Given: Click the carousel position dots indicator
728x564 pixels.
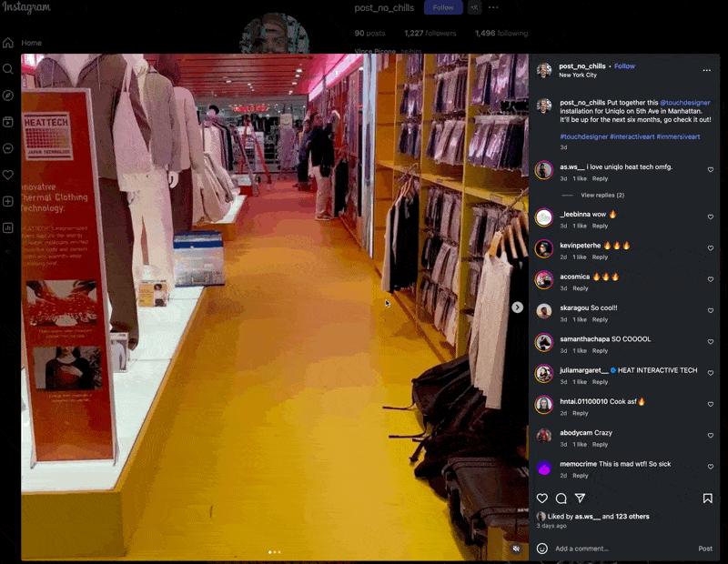Looking at the screenshot, I should tap(274, 552).
